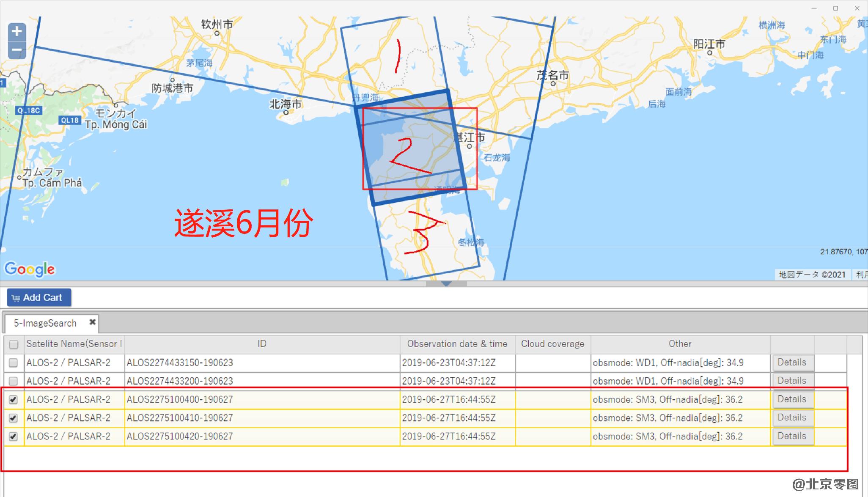This screenshot has width=868, height=497.
Task: Close the 5-ImageSearch tab
Action: 92,322
